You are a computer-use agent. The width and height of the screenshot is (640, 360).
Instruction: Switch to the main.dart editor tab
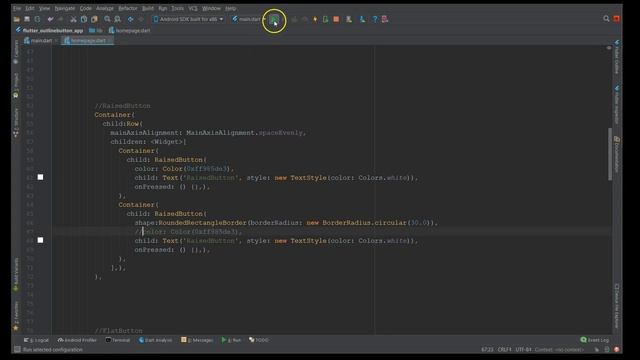pos(41,40)
